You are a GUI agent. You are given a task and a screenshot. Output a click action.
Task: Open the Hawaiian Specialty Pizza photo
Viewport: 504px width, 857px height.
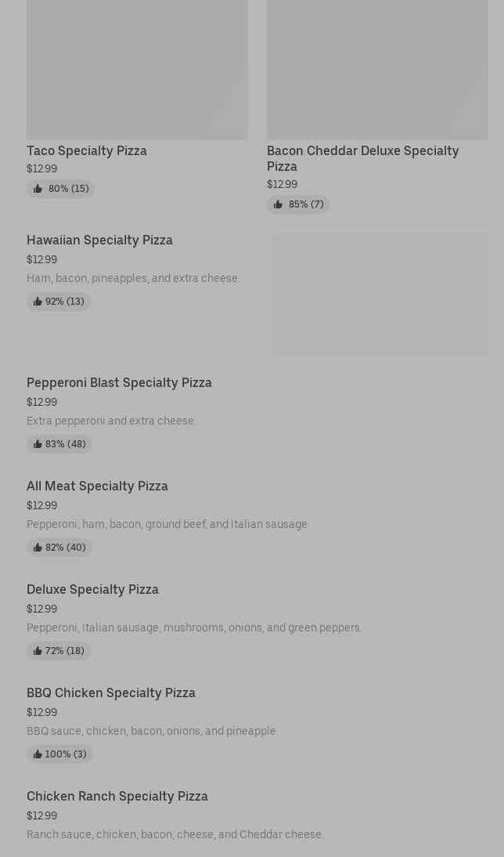click(x=380, y=294)
